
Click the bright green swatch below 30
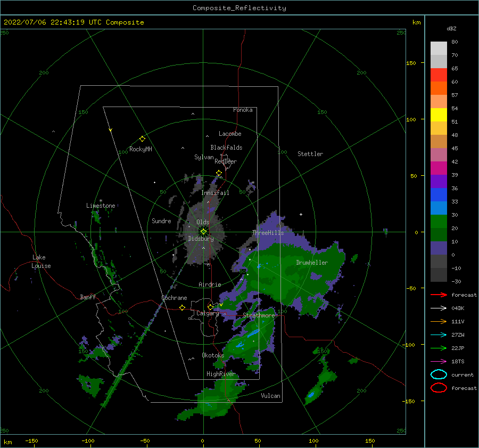[x=439, y=222]
